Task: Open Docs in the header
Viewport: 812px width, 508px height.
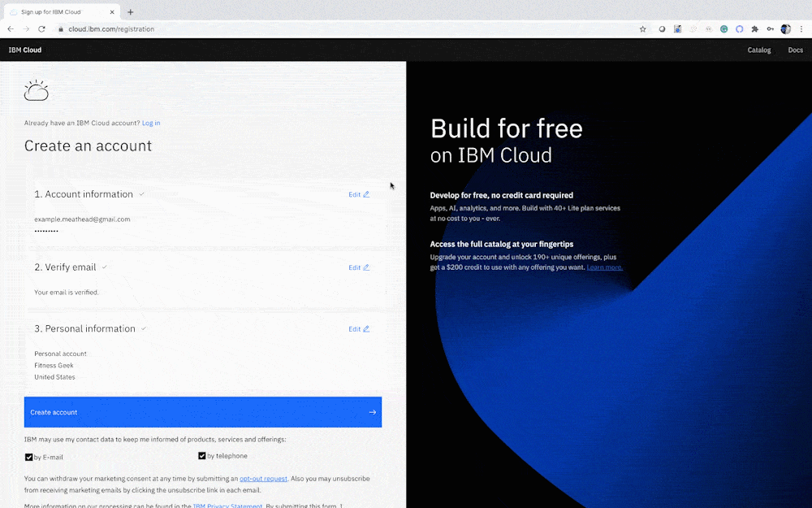Action: point(796,50)
